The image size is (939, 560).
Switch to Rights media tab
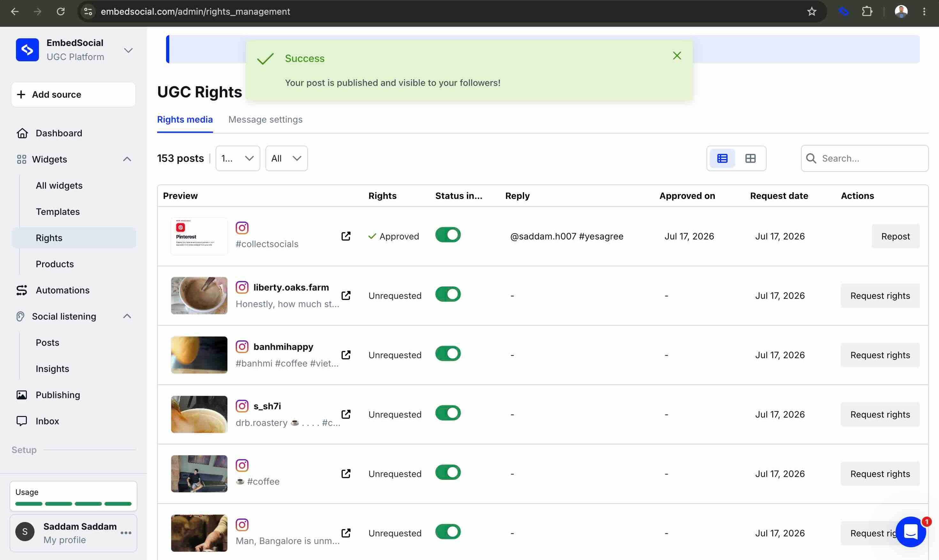coord(185,120)
